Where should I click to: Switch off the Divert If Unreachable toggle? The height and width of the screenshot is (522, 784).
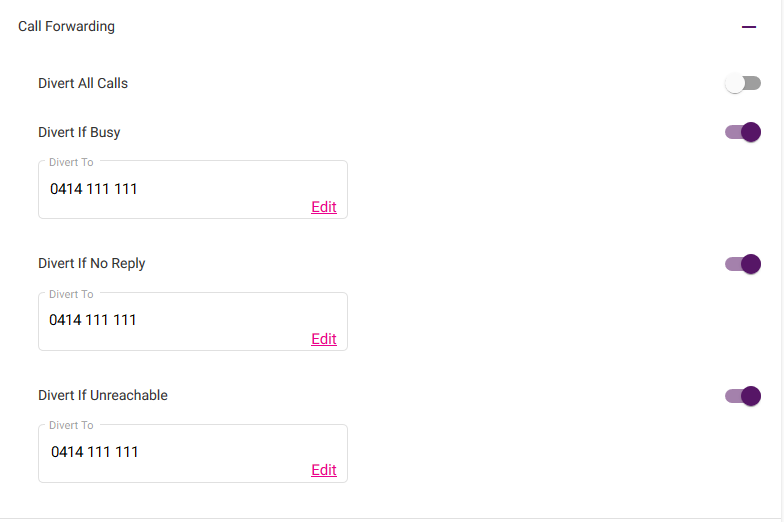pos(743,396)
